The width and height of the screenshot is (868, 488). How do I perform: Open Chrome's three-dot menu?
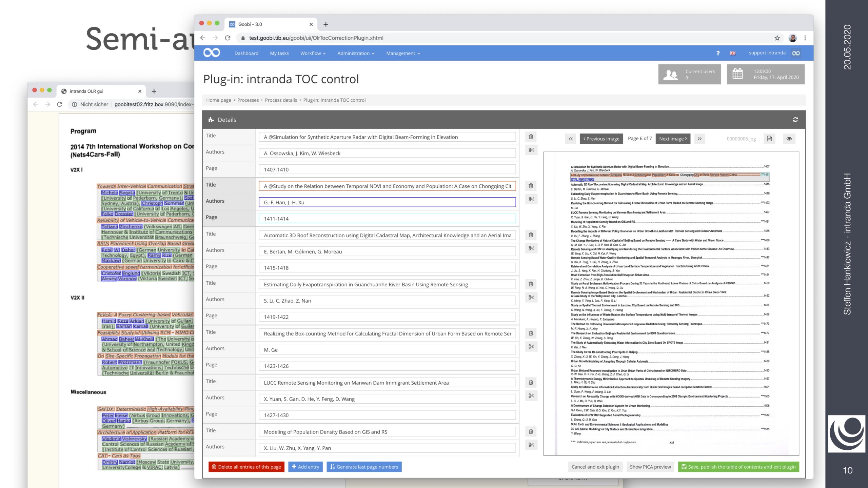pyautogui.click(x=805, y=38)
